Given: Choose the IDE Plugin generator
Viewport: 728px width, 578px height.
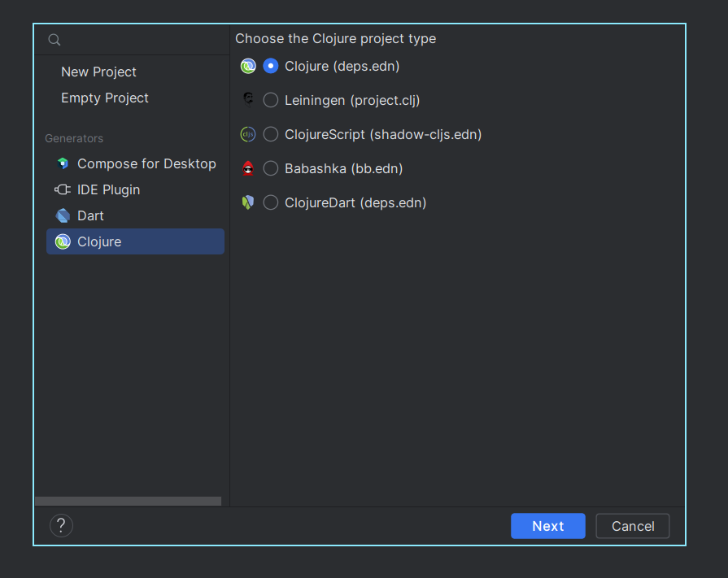Looking at the screenshot, I should point(135,189).
